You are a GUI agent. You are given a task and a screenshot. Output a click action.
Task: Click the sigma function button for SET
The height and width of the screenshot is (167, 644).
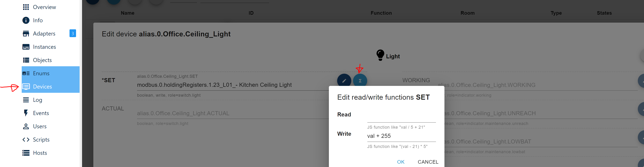click(x=360, y=81)
